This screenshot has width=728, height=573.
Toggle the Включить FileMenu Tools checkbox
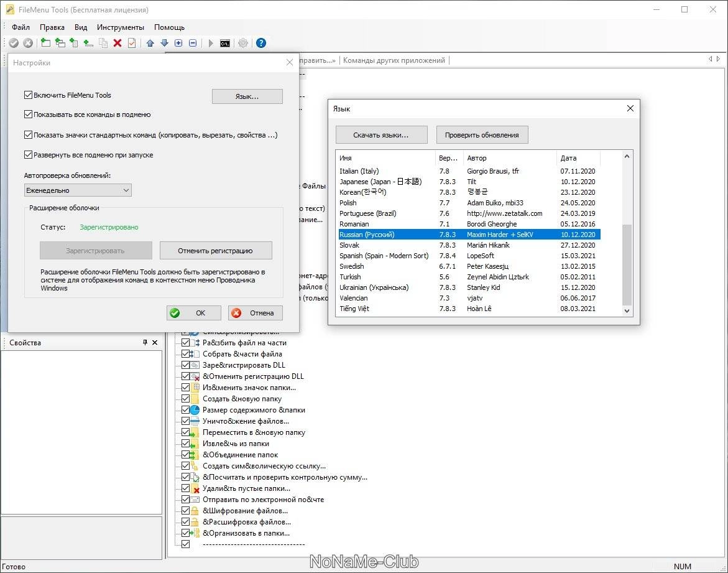click(x=29, y=95)
